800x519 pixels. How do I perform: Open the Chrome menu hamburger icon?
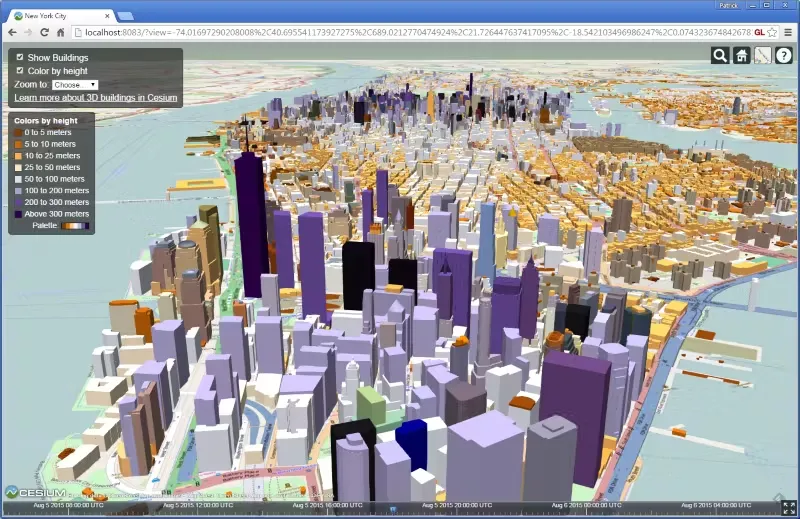788,32
